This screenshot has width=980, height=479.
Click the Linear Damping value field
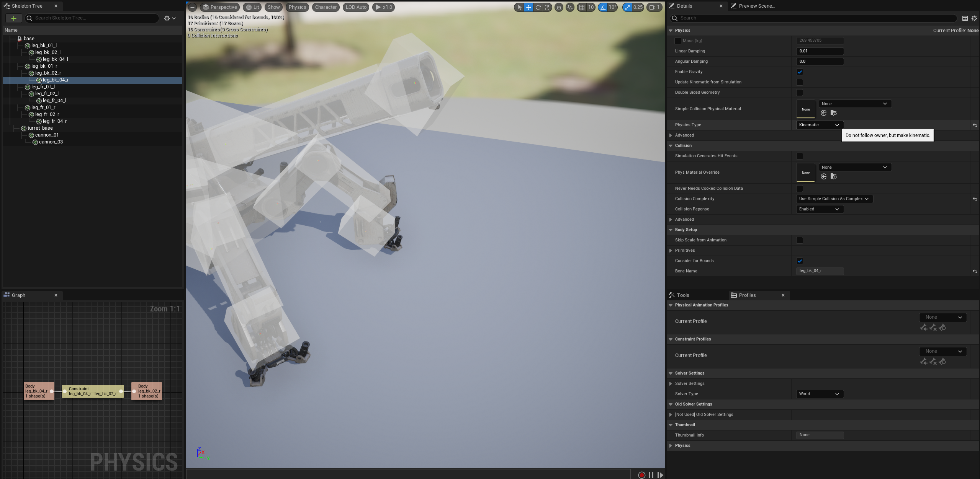tap(819, 51)
